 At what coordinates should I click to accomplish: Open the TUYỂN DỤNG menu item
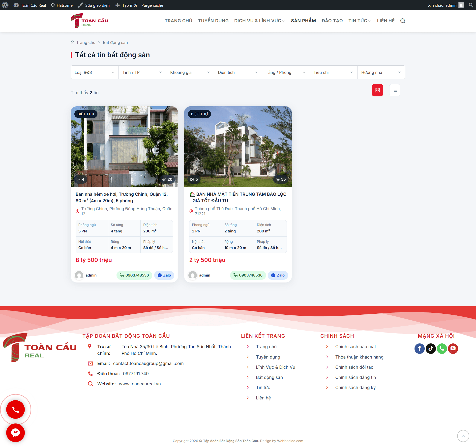213,21
